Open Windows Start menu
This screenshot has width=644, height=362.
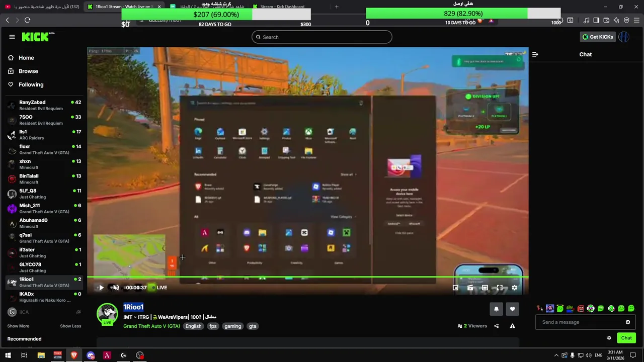(x=8, y=355)
